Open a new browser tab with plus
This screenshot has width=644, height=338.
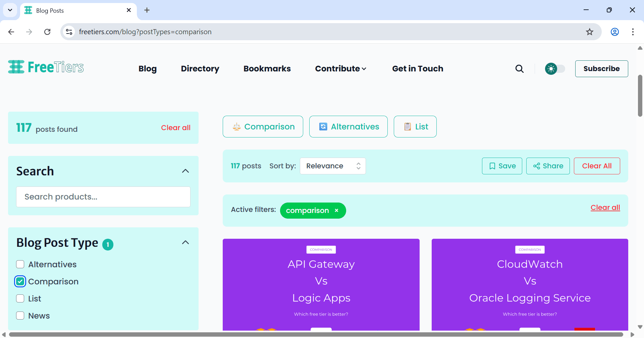147,10
